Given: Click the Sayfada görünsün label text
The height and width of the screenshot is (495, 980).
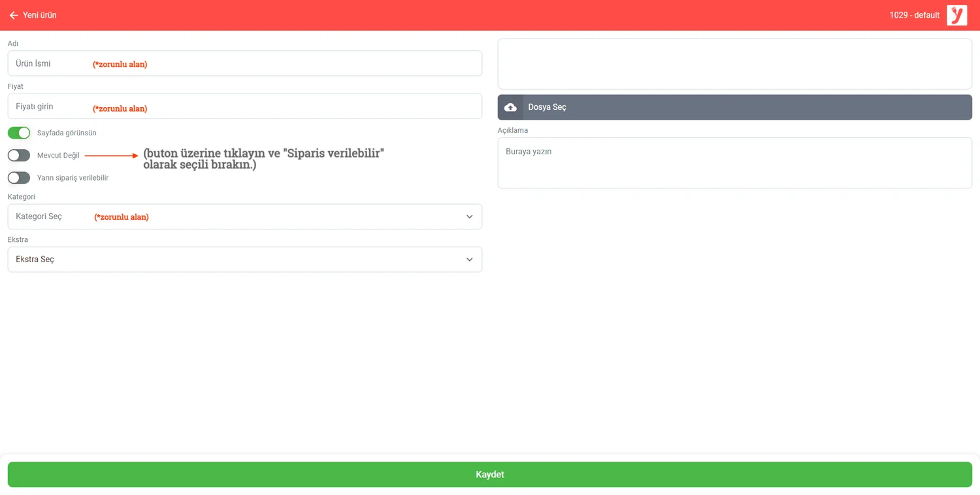Looking at the screenshot, I should pyautogui.click(x=67, y=133).
